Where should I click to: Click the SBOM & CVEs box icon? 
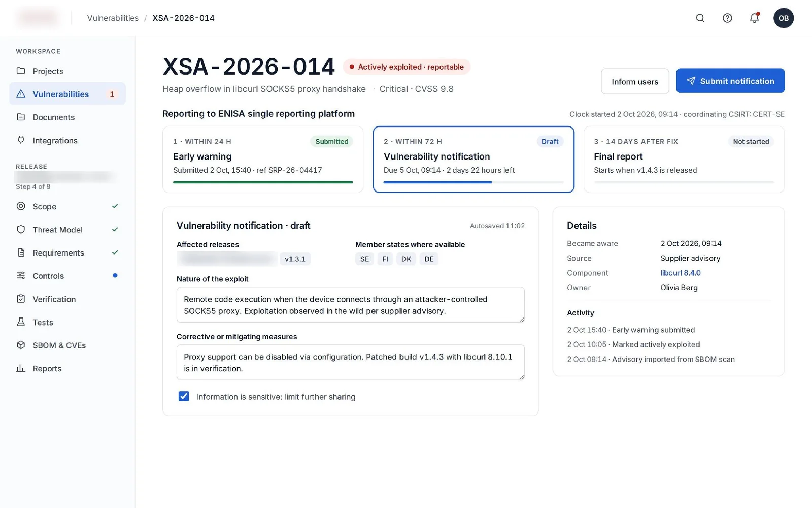[x=21, y=345]
